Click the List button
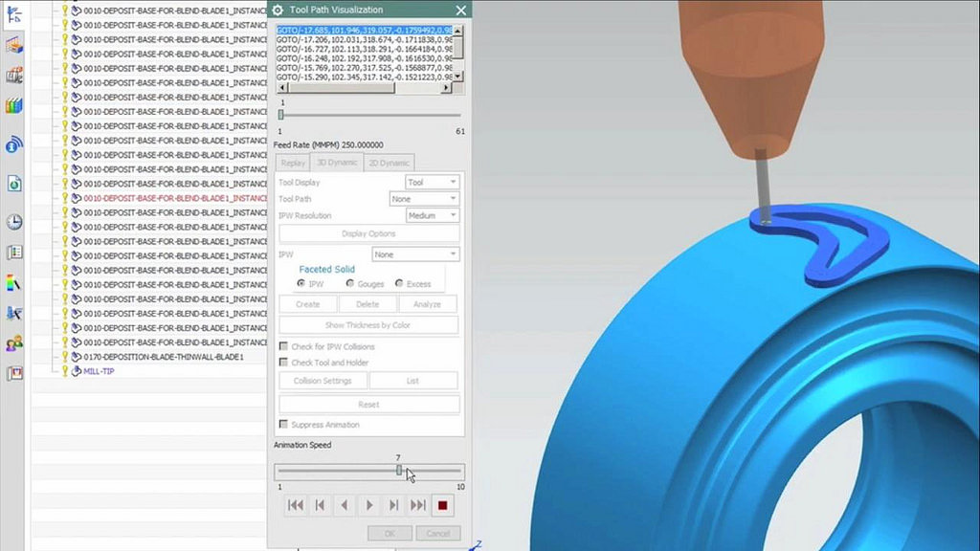Screen dimensions: 980x551 click(413, 381)
